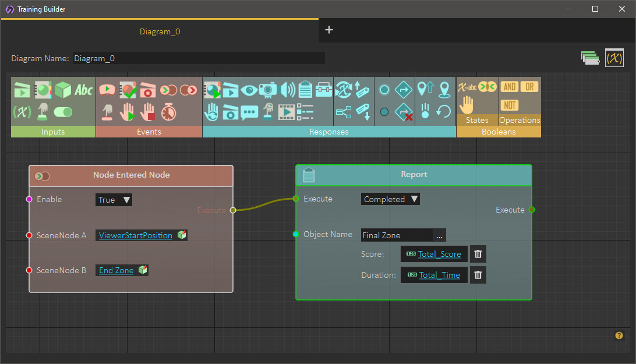Image resolution: width=636 pixels, height=364 pixels.
Task: Select the speech bubble response icon
Action: click(x=249, y=112)
